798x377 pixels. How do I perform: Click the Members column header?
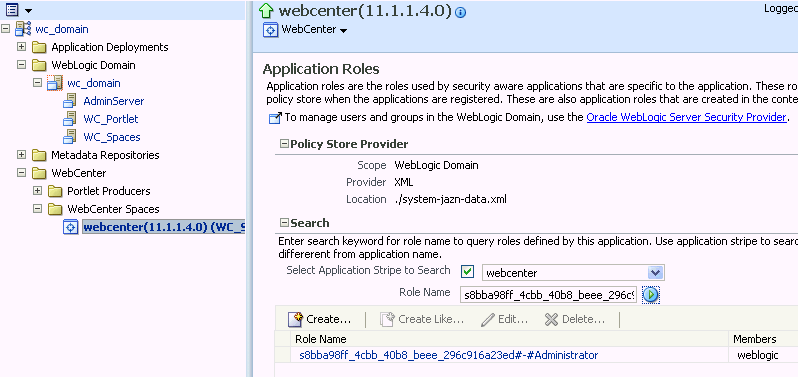coord(755,339)
